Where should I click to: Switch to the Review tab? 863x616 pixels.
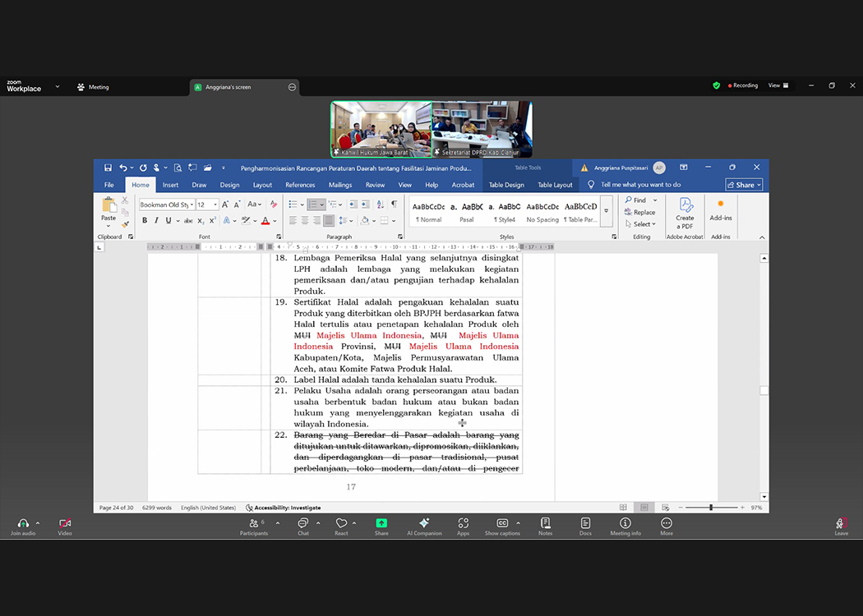point(376,185)
